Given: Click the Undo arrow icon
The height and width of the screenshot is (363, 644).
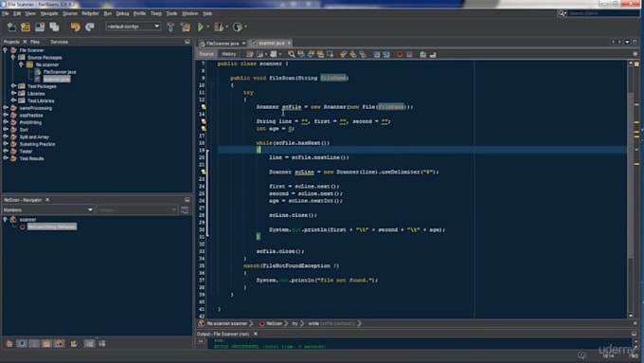Looking at the screenshot, I should pos(75,27).
